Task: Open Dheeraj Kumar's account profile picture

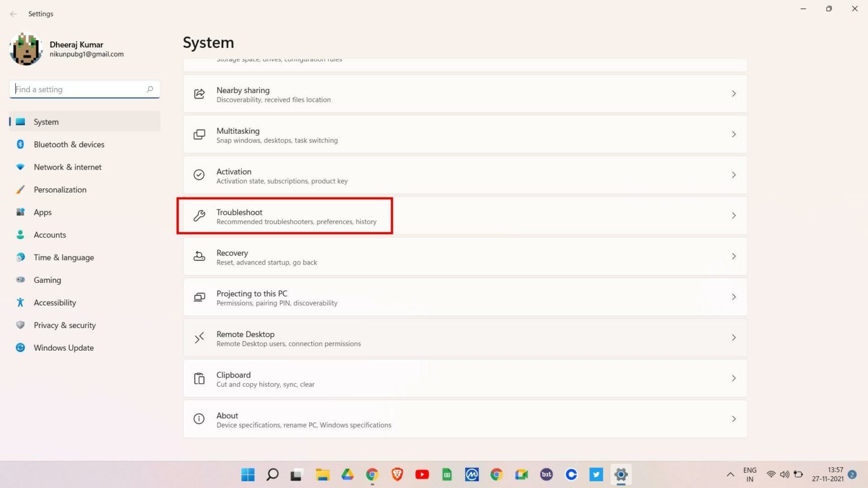Action: coord(25,49)
